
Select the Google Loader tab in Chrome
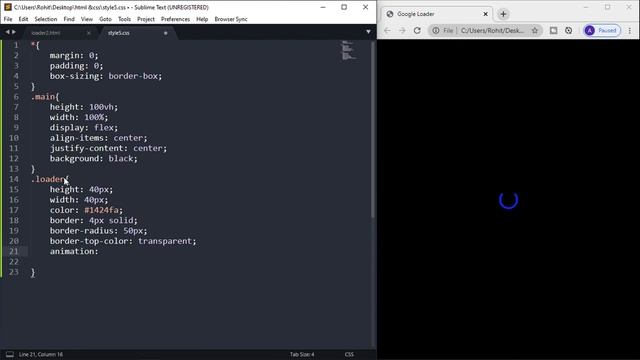pyautogui.click(x=436, y=14)
